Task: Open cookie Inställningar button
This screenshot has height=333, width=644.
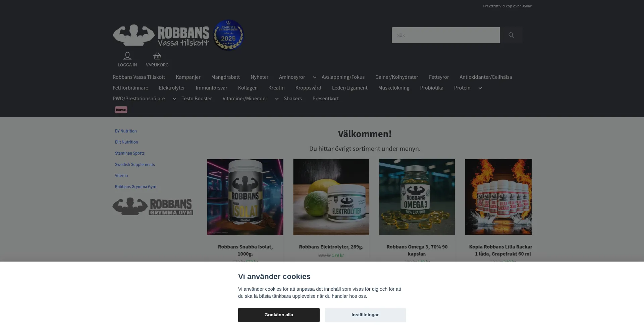Action: tap(365, 315)
